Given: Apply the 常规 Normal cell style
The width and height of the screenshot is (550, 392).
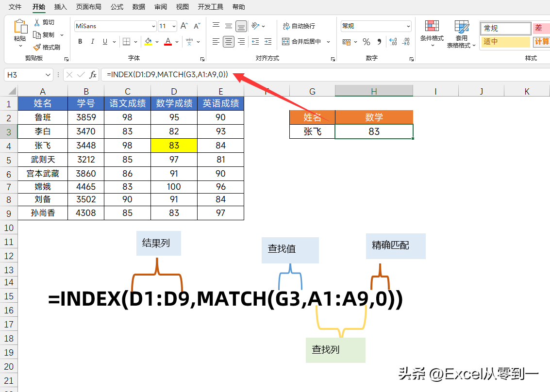Looking at the screenshot, I should [x=505, y=28].
